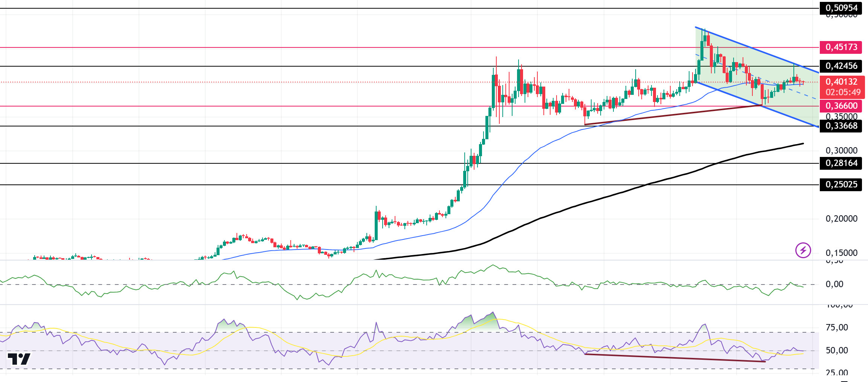Select the 0,42456 price level label

click(x=841, y=66)
